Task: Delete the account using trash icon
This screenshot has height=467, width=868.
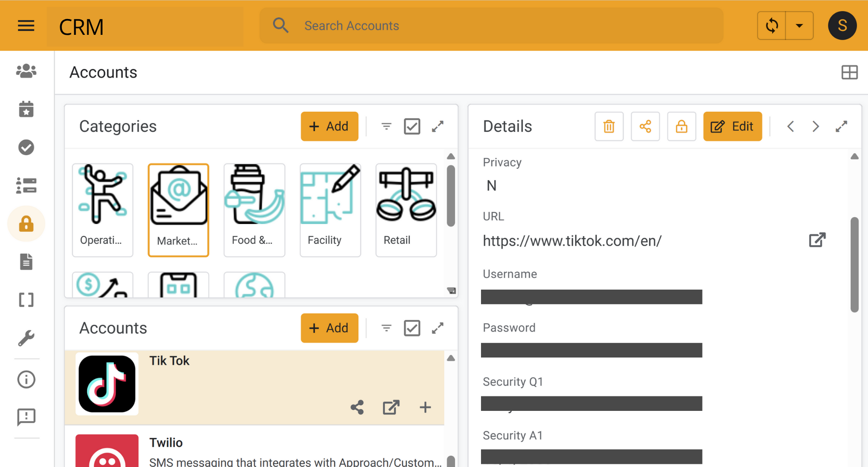Action: click(x=609, y=126)
